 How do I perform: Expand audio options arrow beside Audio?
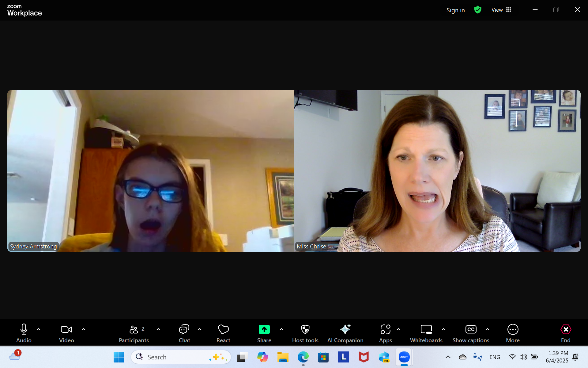click(39, 329)
